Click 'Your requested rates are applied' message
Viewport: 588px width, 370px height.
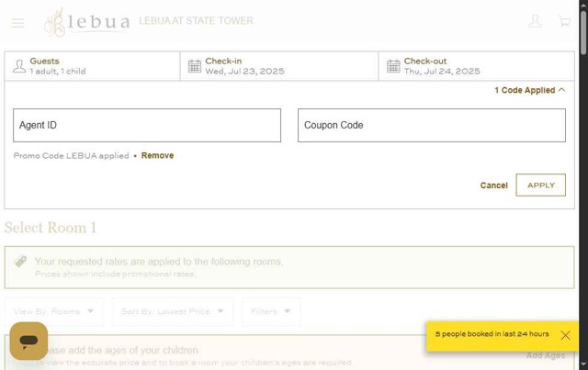tap(159, 262)
